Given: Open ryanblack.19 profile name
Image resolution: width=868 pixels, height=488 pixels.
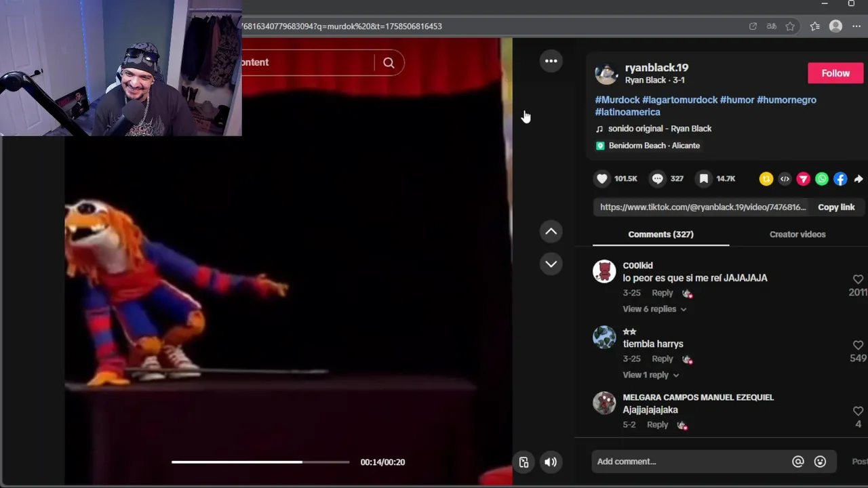Looking at the screenshot, I should (x=656, y=68).
